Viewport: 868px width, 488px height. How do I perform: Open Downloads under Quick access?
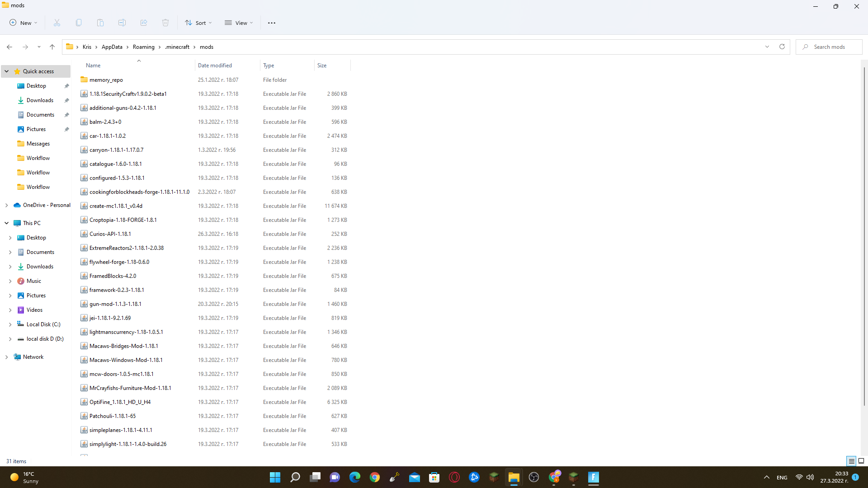pyautogui.click(x=40, y=100)
